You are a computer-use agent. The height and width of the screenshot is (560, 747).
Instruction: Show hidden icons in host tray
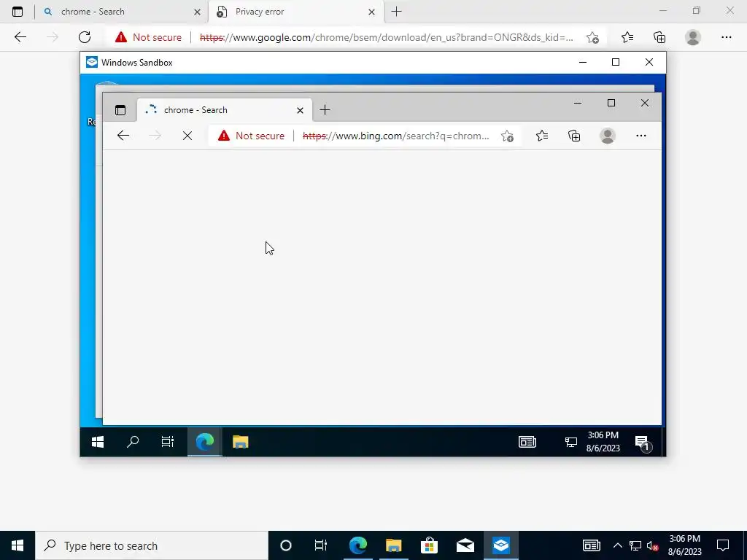click(x=617, y=545)
